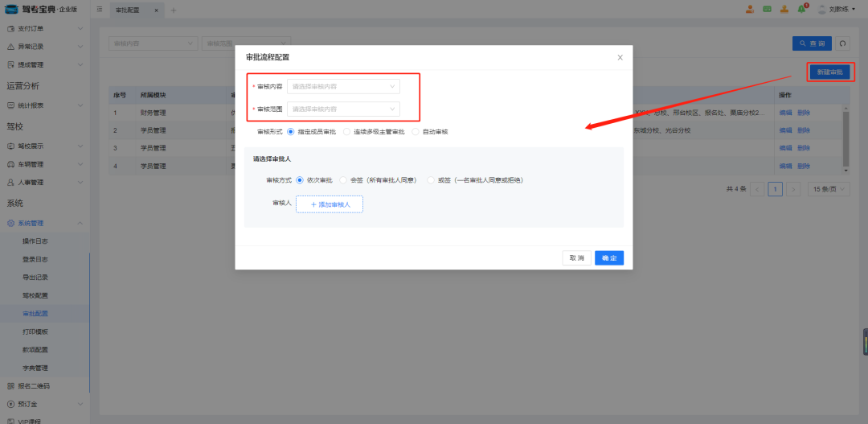This screenshot has height=424, width=868.
Task: Click the orange stamp icon in header
Action: (x=784, y=9)
